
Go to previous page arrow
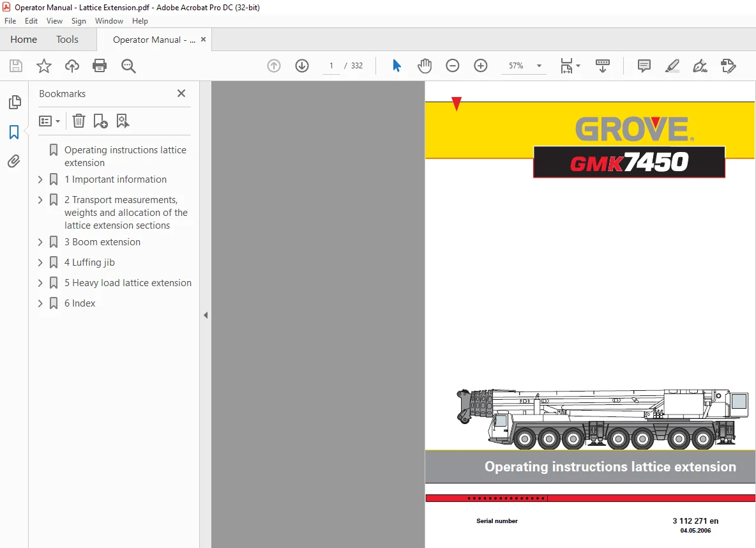click(274, 66)
